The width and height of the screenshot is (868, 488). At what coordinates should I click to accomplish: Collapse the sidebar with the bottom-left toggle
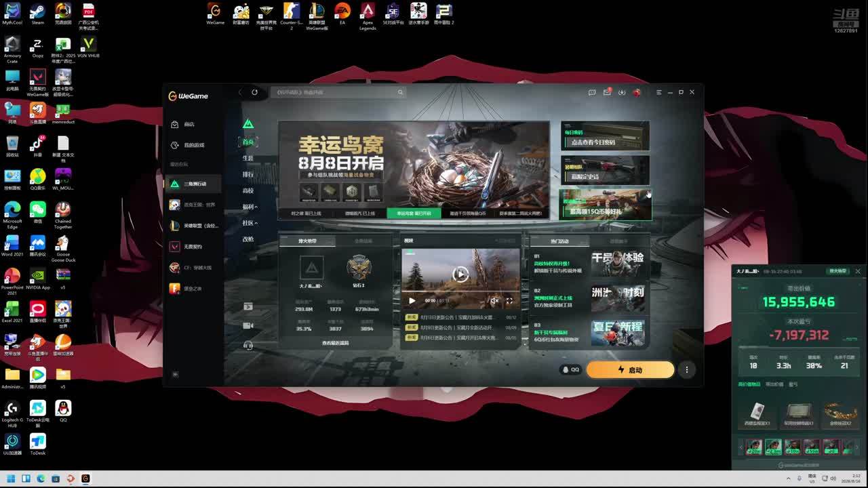coord(175,374)
